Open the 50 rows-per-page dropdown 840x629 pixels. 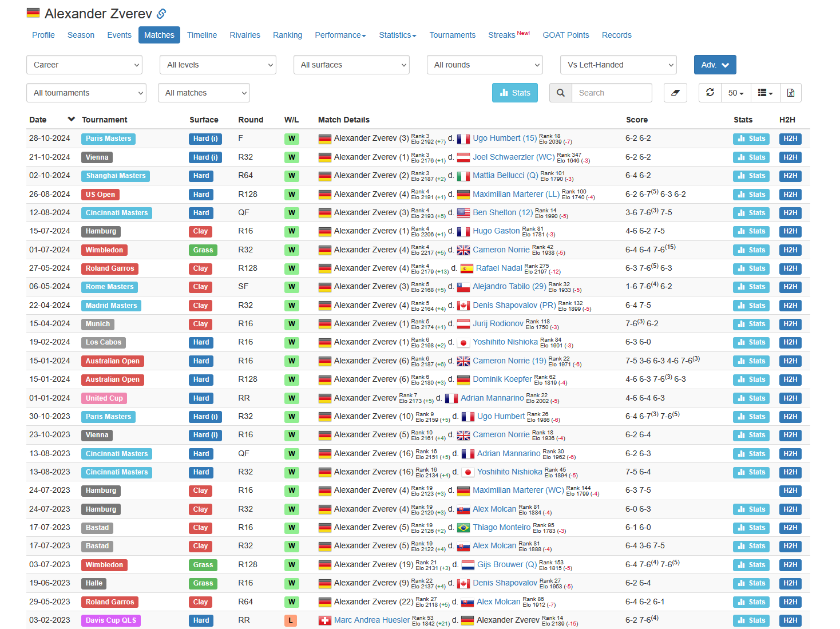point(736,93)
